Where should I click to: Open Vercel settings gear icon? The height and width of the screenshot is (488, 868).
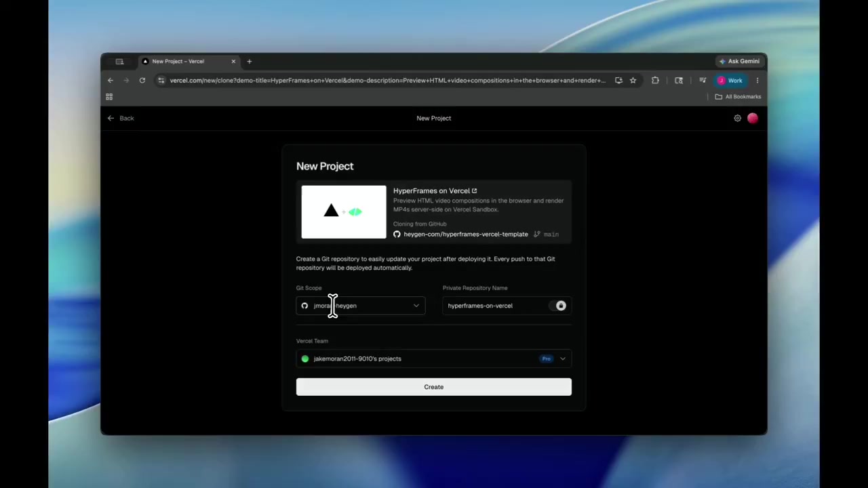pyautogui.click(x=738, y=118)
